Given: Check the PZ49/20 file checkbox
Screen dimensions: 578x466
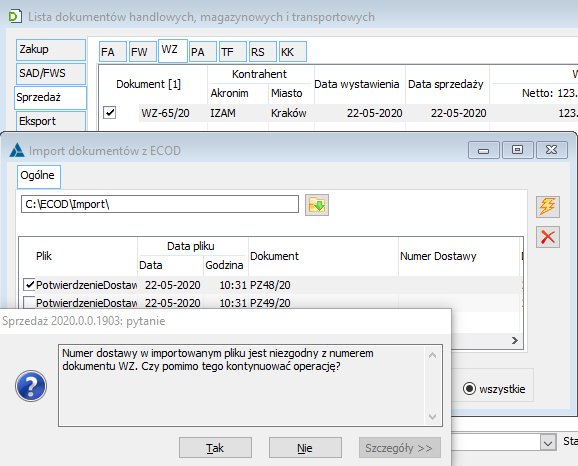Looking at the screenshot, I should (x=29, y=302).
